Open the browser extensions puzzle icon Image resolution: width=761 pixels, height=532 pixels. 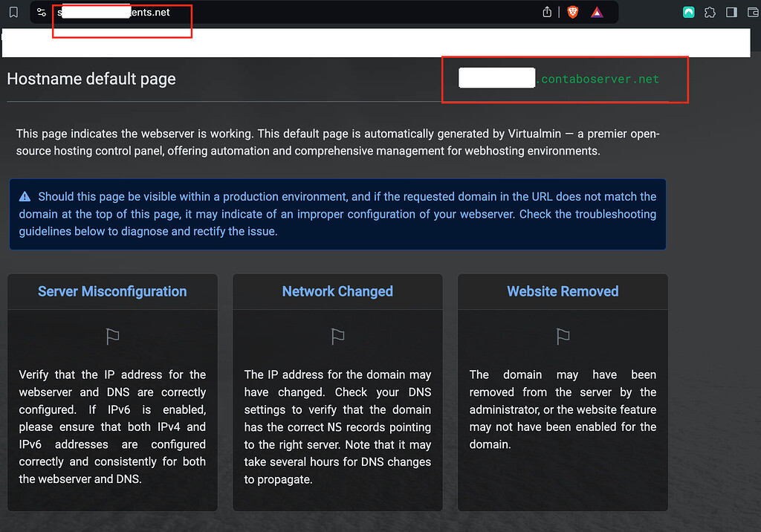point(710,12)
